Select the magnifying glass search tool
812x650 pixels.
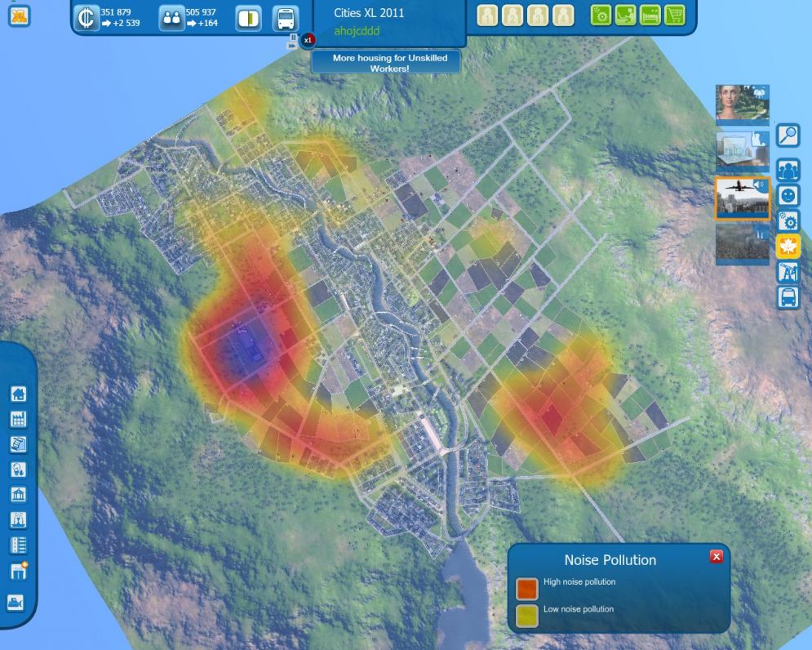click(x=788, y=137)
